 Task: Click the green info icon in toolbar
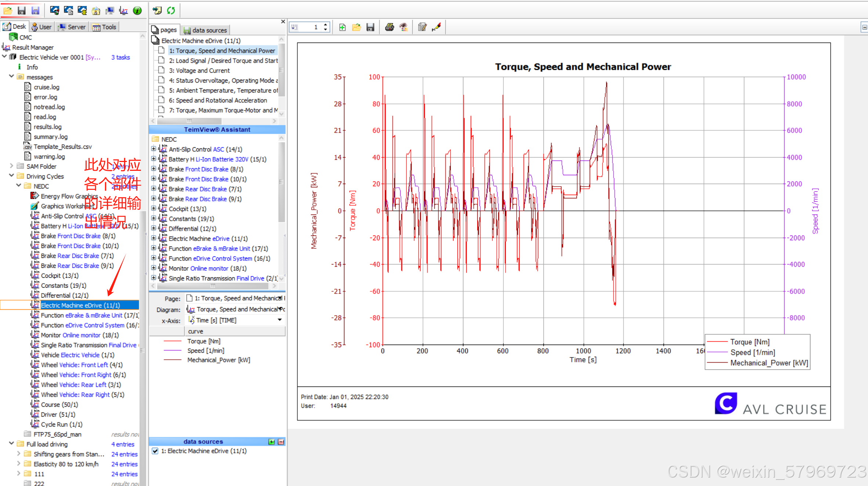pos(137,11)
